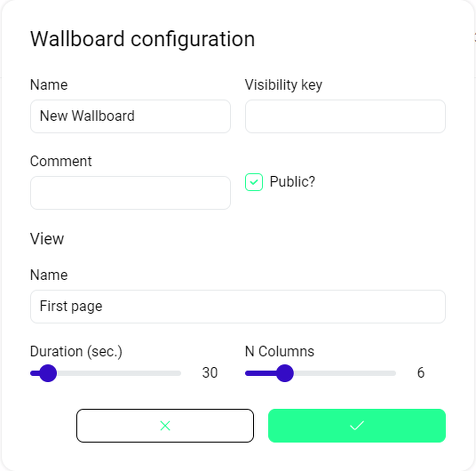Click into the Visibility key input field

point(345,116)
